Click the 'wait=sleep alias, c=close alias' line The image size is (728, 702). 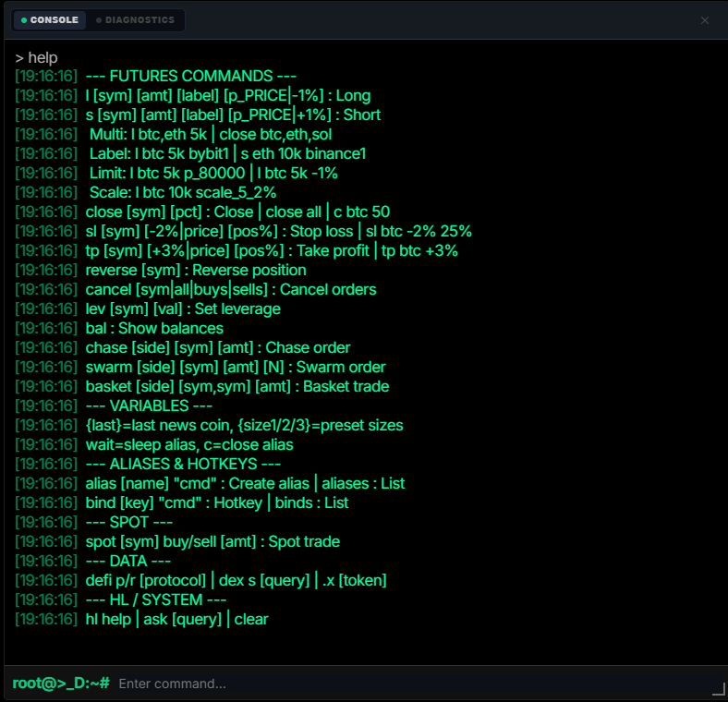coord(154,445)
